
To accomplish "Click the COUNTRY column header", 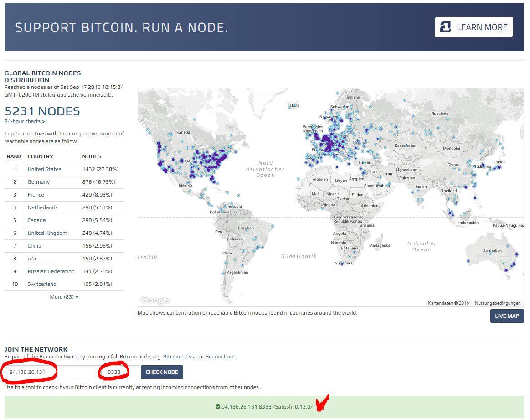I will (40, 156).
